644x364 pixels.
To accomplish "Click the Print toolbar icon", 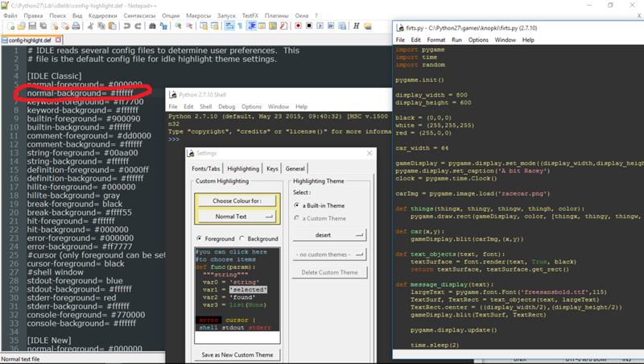I will 76,26.
